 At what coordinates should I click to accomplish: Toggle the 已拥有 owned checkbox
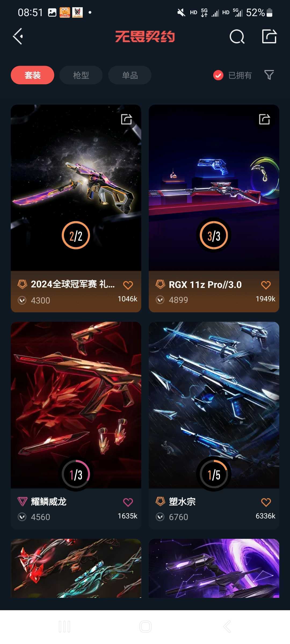click(218, 75)
